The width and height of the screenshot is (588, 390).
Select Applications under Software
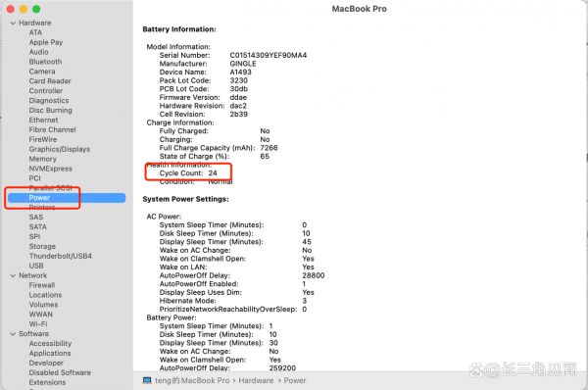coord(50,353)
